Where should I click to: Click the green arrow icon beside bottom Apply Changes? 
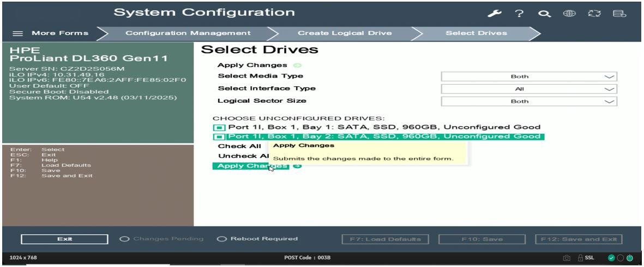(x=297, y=166)
